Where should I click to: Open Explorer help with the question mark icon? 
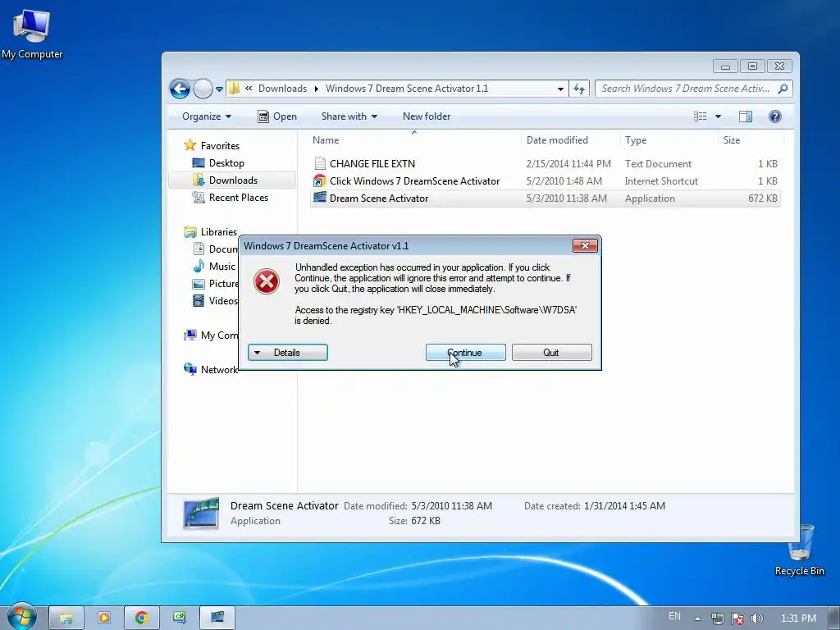click(774, 116)
